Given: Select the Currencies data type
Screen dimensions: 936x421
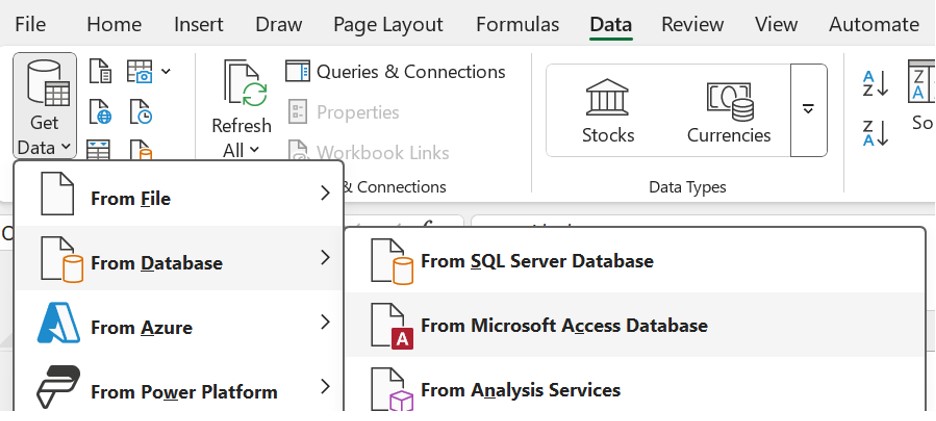Looking at the screenshot, I should [x=729, y=111].
